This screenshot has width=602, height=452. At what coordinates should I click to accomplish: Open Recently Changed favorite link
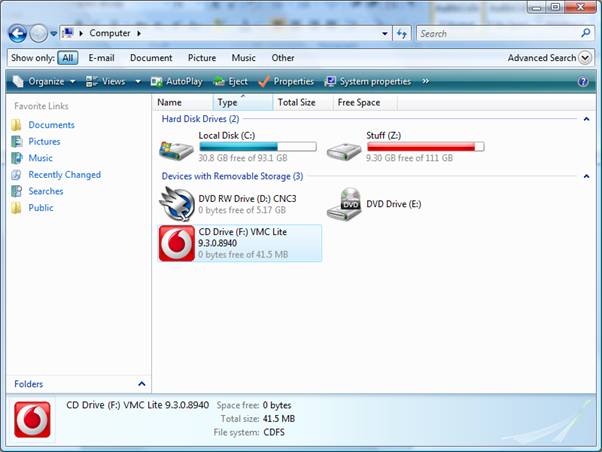click(64, 175)
